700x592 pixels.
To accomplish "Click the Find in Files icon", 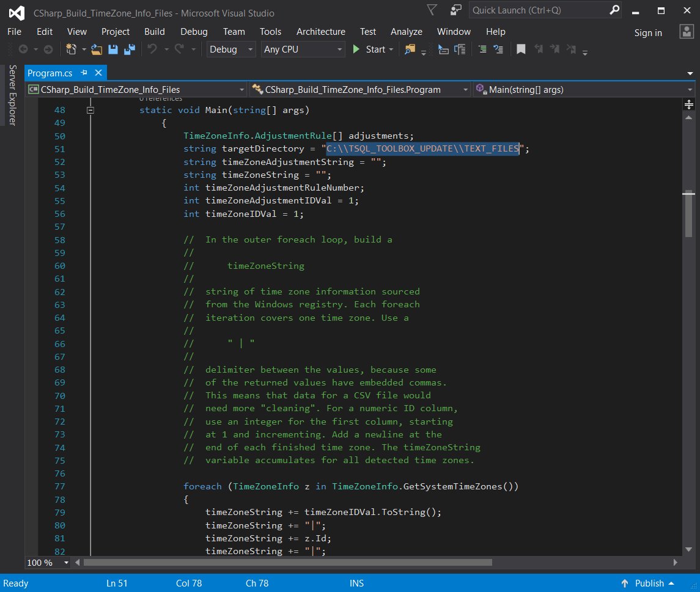I will click(x=410, y=49).
